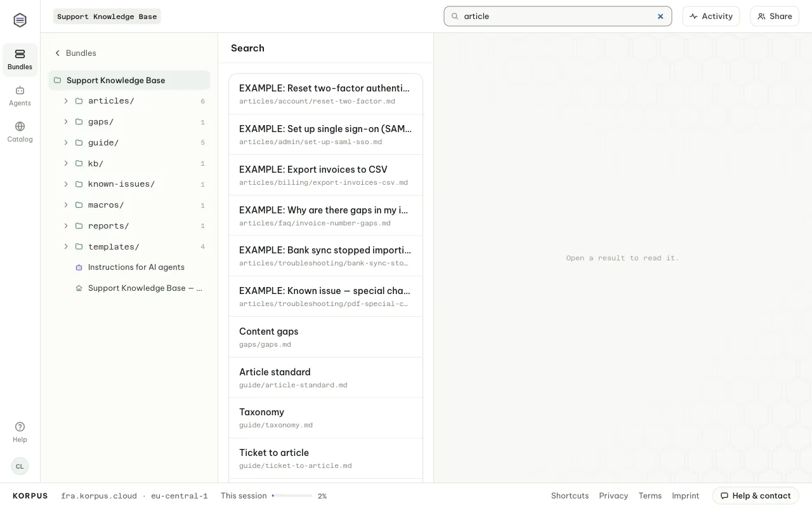Open result Set up single sign-on (SAML)

click(325, 135)
